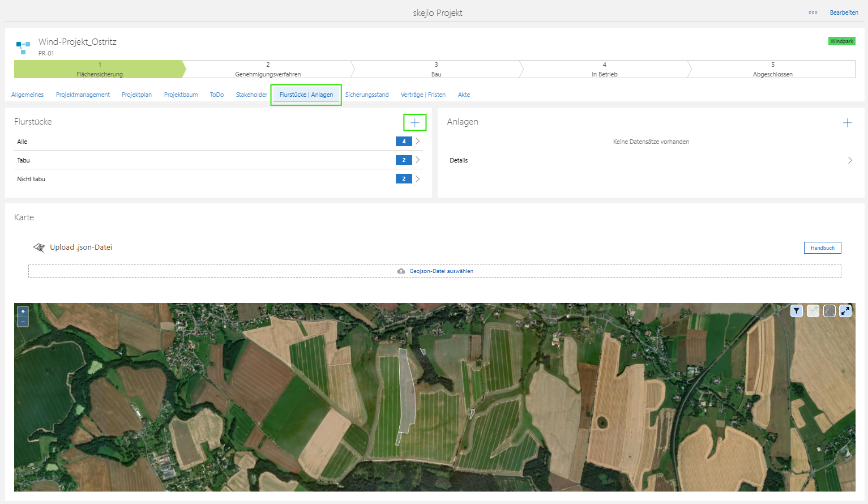
Task: Click the Alle row label
Action: click(x=22, y=142)
